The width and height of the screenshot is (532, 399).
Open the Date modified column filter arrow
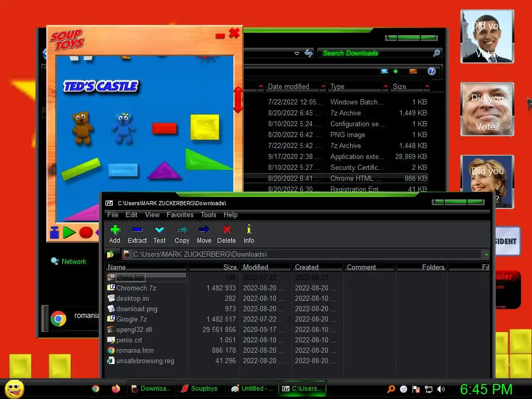(323, 87)
